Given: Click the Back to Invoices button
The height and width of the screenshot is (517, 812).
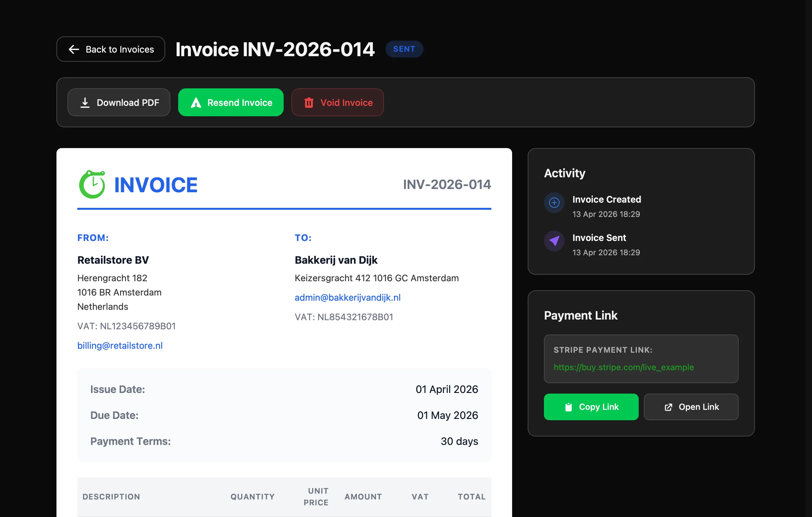Looking at the screenshot, I should pyautogui.click(x=111, y=49).
